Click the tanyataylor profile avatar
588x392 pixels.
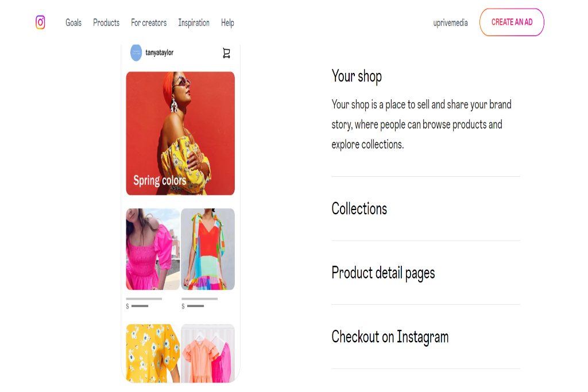point(136,53)
